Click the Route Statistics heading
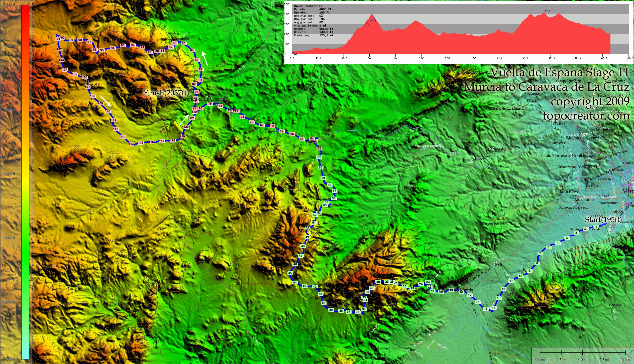 308,6
